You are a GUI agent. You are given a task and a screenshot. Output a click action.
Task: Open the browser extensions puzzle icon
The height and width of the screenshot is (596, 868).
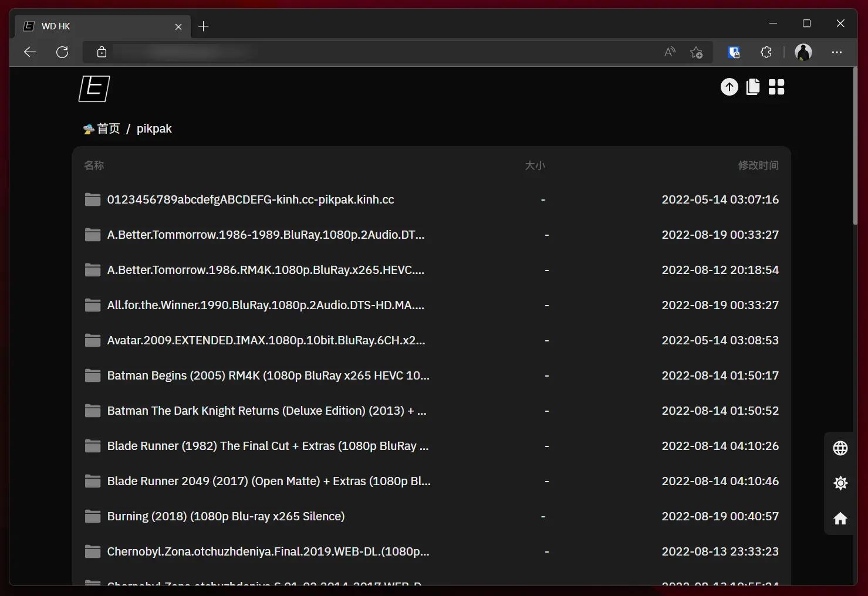[x=766, y=52]
